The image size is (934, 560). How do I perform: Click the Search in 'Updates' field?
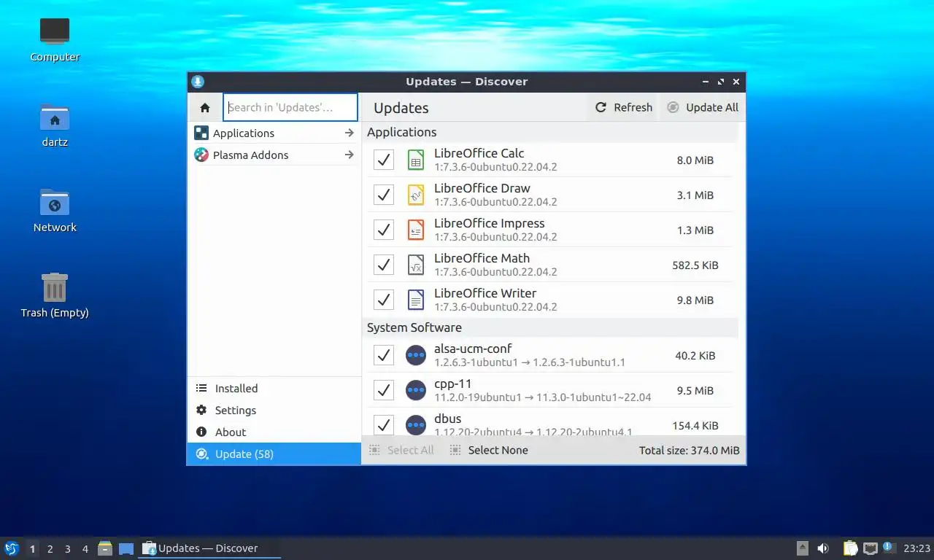(x=290, y=107)
